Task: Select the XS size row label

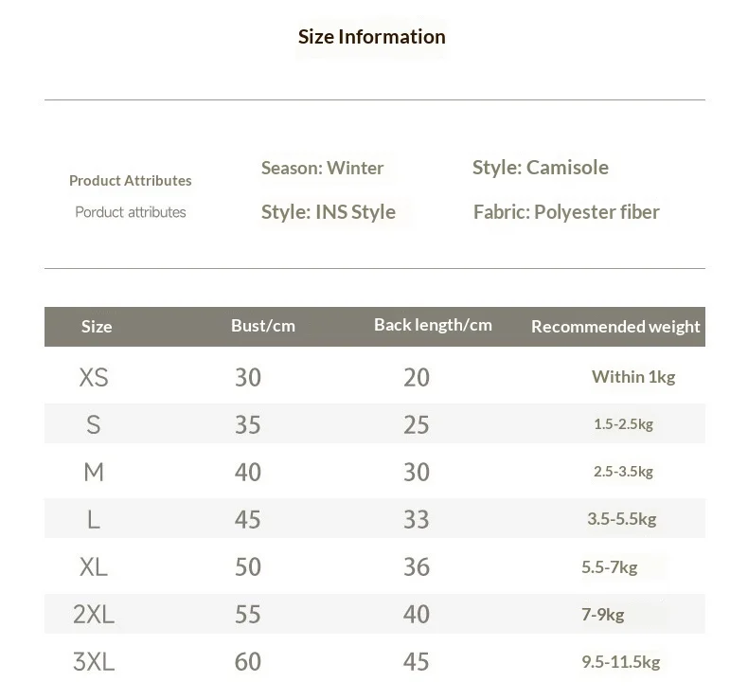Action: tap(94, 377)
